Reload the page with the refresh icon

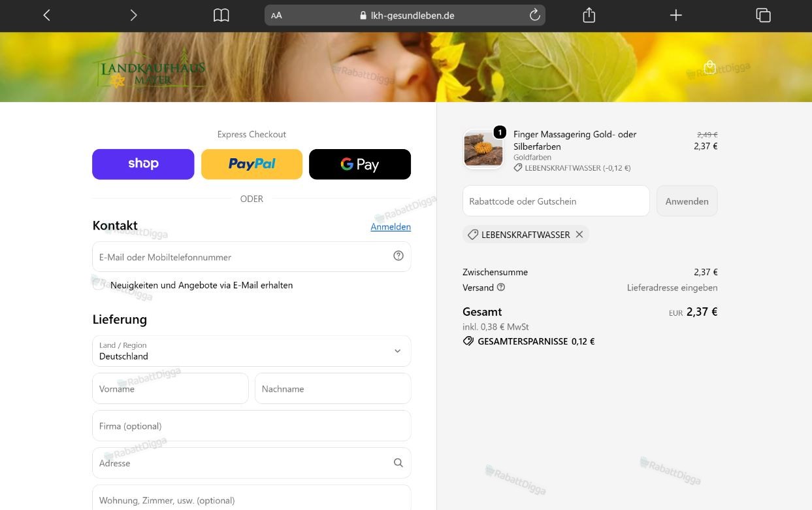pyautogui.click(x=534, y=15)
